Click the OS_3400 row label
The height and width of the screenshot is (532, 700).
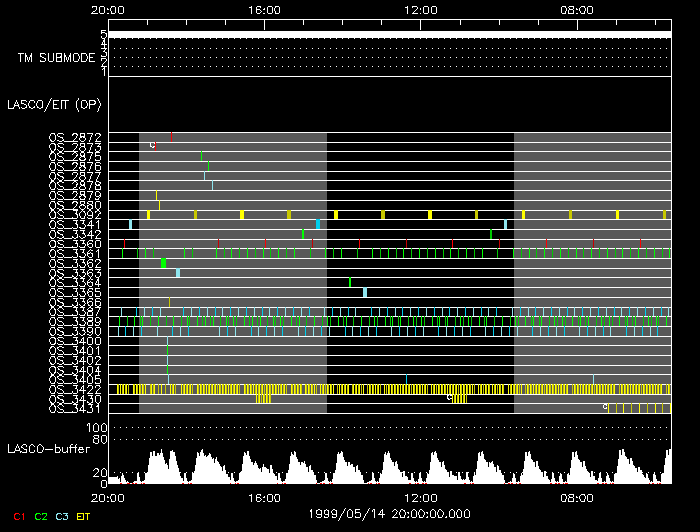(x=75, y=341)
